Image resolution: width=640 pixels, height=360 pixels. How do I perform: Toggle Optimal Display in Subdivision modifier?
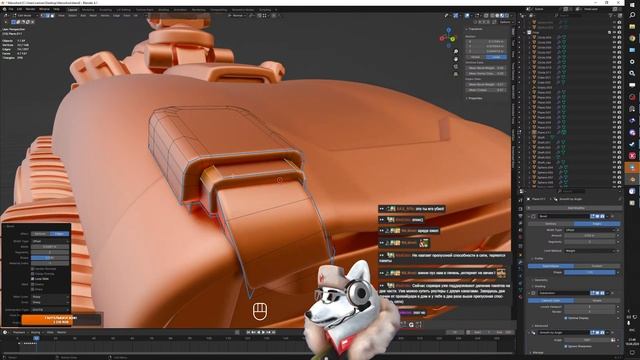click(566, 318)
